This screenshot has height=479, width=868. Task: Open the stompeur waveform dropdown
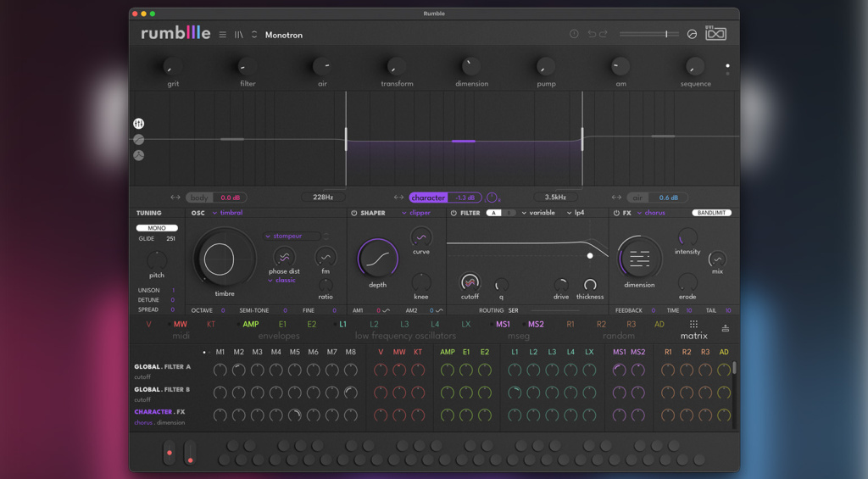coord(292,236)
